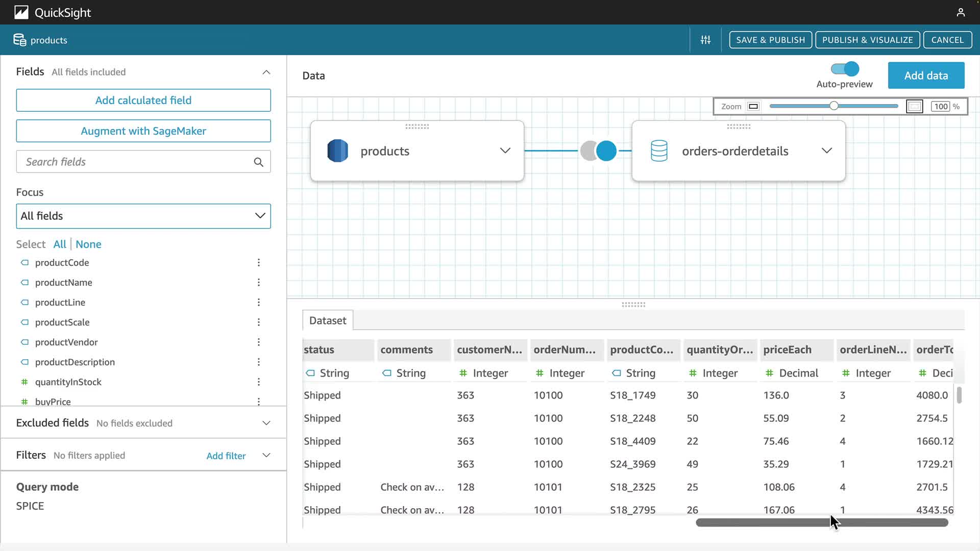Select None fields link
This screenshot has height=551, width=980.
click(x=88, y=244)
